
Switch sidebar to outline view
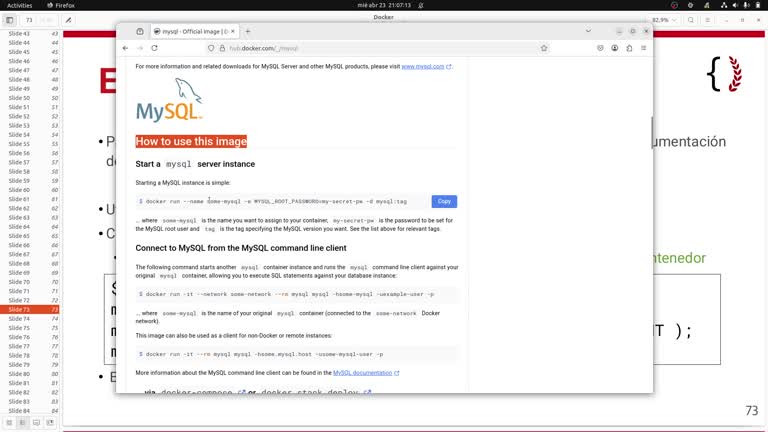(23, 422)
